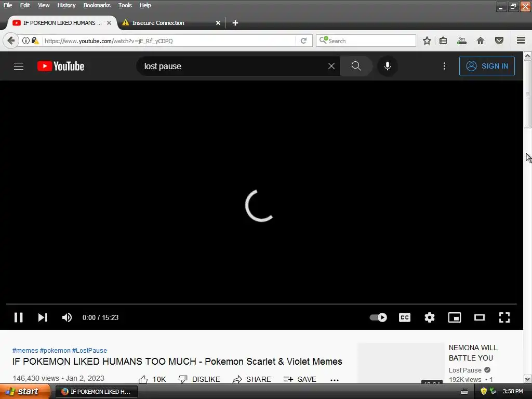Show bookmarks list icon

443,41
